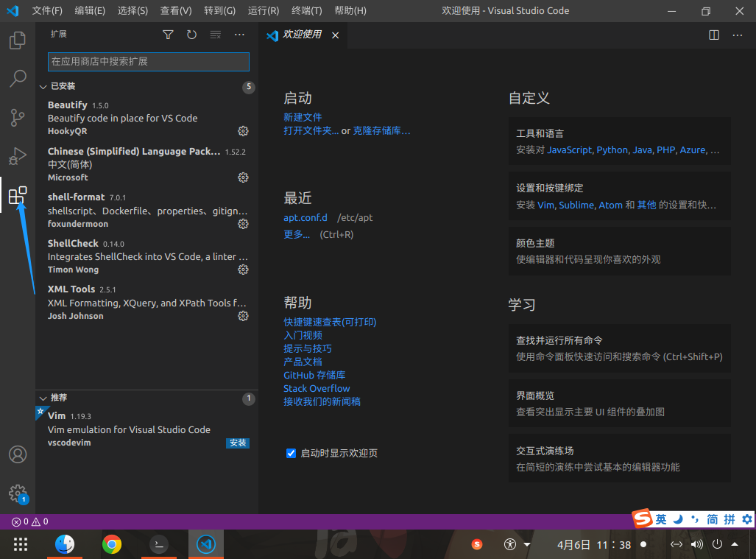This screenshot has width=756, height=559.
Task: Open the 颜色主题 customization card
Action: click(620, 251)
